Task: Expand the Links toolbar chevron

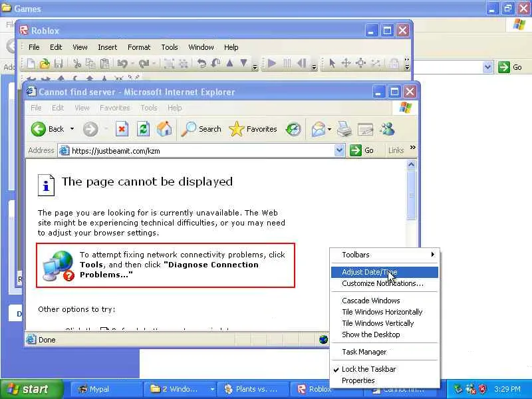Action: pos(412,147)
